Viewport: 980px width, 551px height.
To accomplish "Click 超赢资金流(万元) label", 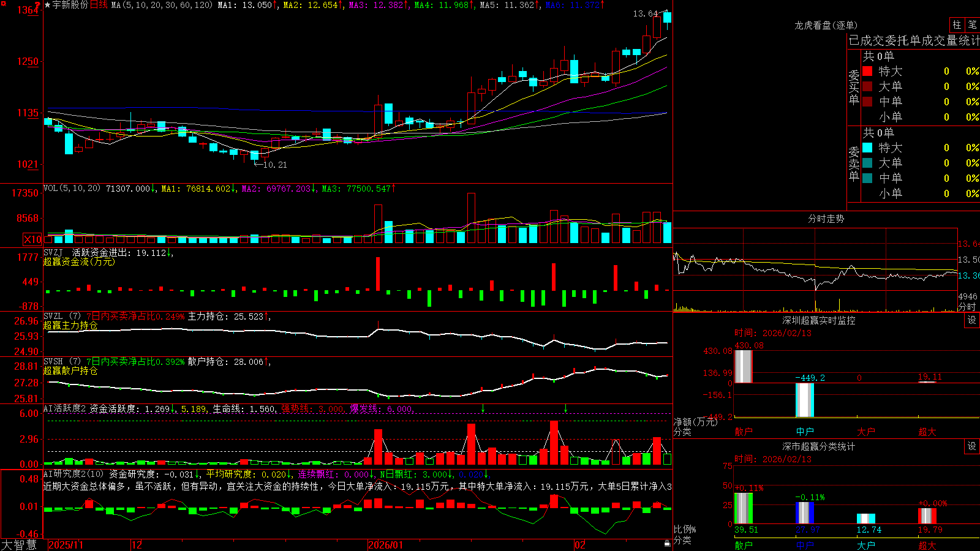I will point(79,261).
